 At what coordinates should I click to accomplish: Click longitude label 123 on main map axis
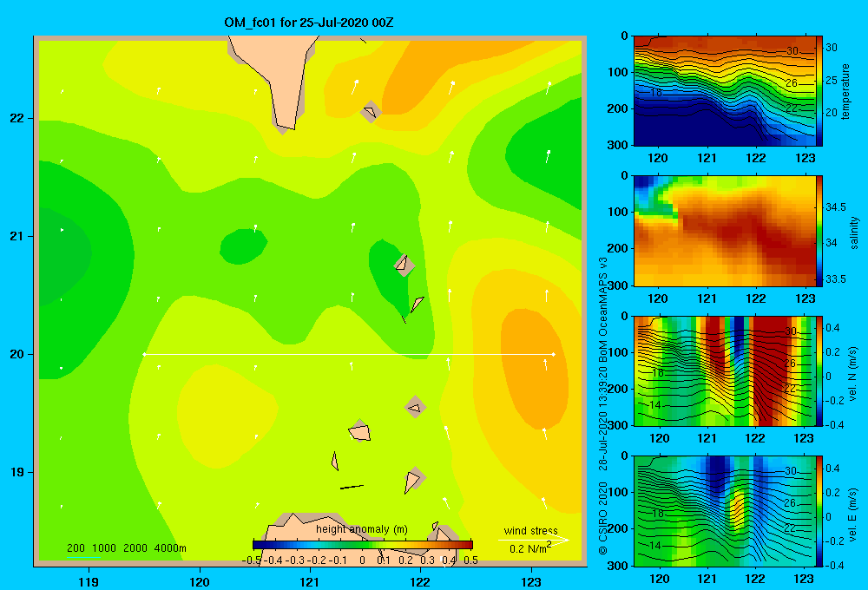[x=531, y=581]
